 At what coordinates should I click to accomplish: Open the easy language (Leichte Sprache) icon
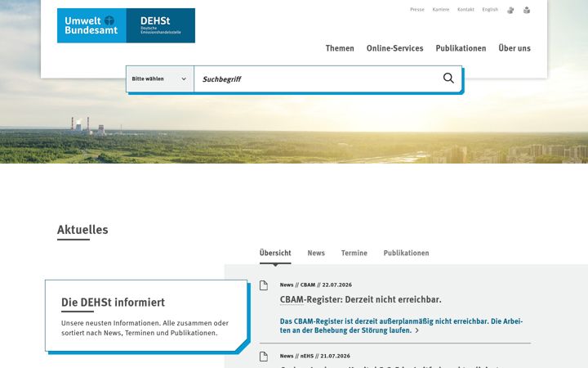(x=527, y=10)
